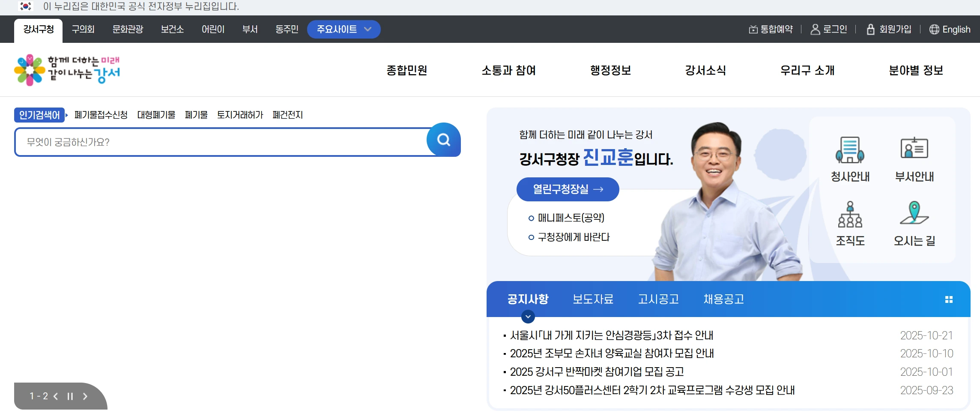The image size is (980, 416).
Task: Switch to the 채용공고 tab
Action: pos(723,299)
